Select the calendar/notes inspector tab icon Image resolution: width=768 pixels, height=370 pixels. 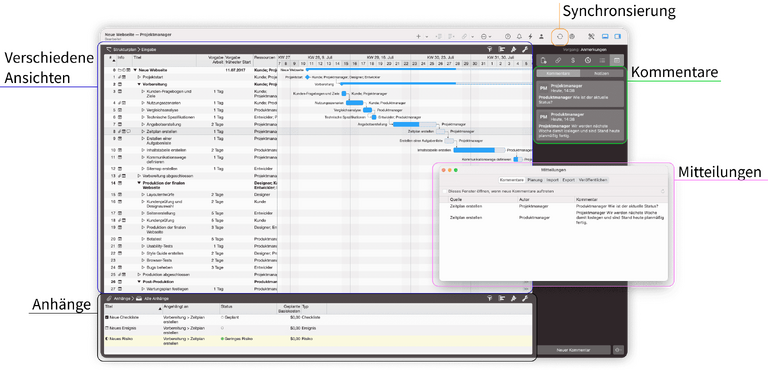tap(617, 60)
